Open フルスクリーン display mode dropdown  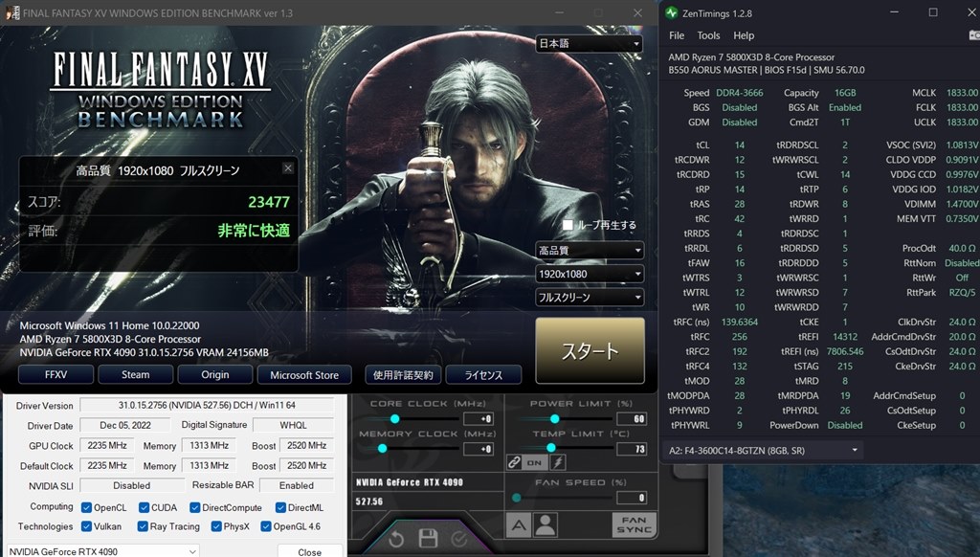pyautogui.click(x=590, y=298)
